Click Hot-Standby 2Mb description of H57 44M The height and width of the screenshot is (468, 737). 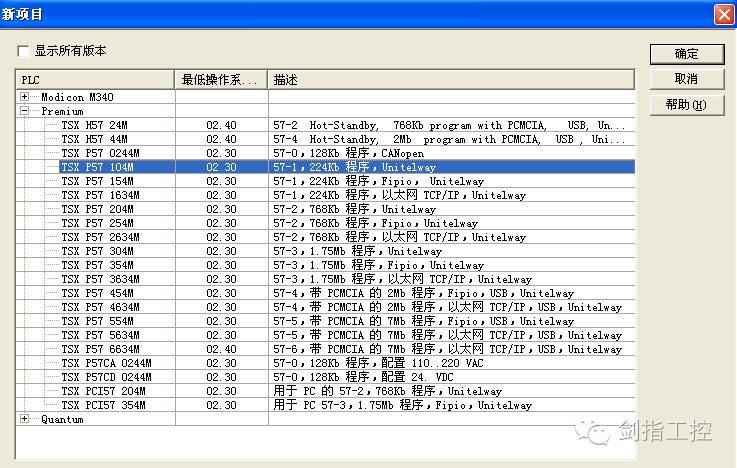[449, 140]
